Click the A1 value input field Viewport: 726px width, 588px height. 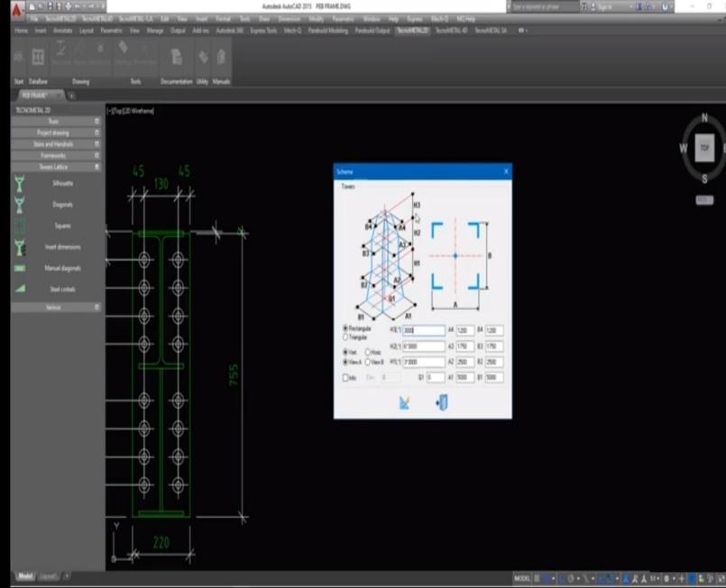[464, 377]
